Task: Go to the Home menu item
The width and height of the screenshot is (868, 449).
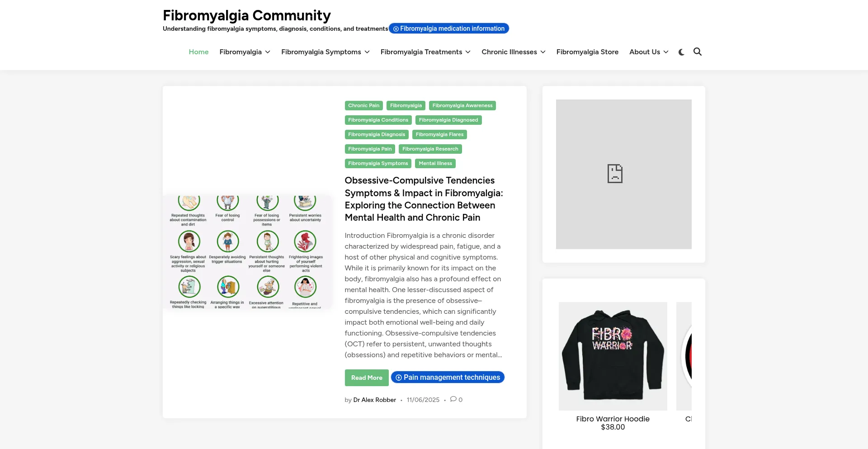Action: 198,52
